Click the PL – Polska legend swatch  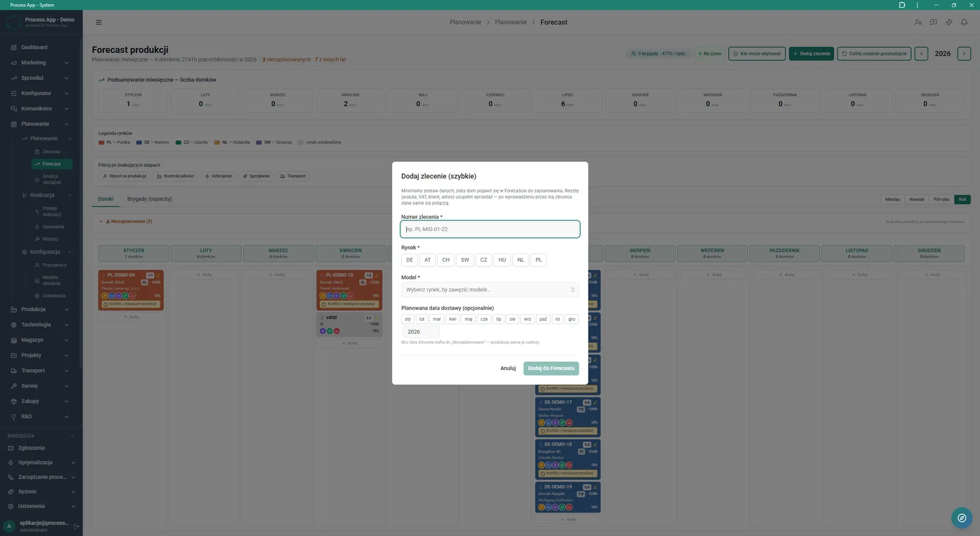click(x=101, y=142)
